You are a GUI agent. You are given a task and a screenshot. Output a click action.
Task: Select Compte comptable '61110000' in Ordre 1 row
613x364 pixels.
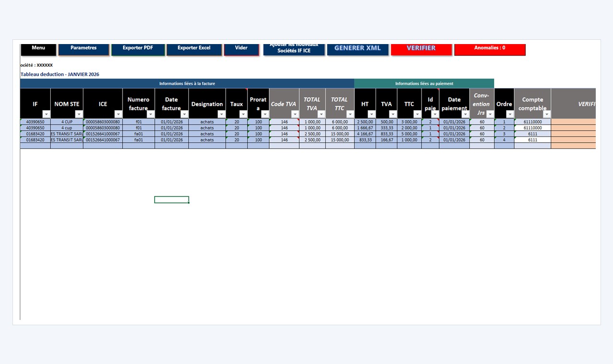coord(533,122)
